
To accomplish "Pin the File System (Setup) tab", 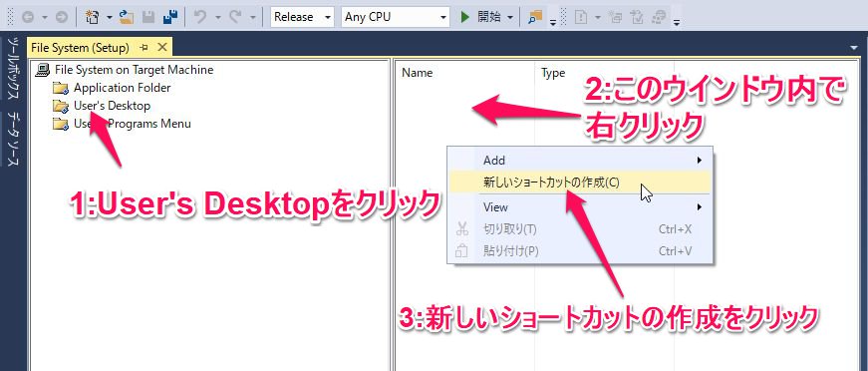I will pos(144,48).
